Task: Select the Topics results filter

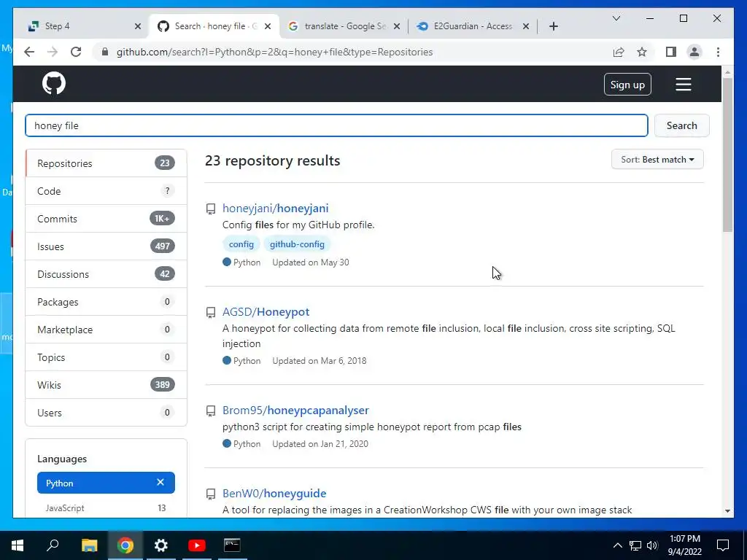Action: pos(106,357)
